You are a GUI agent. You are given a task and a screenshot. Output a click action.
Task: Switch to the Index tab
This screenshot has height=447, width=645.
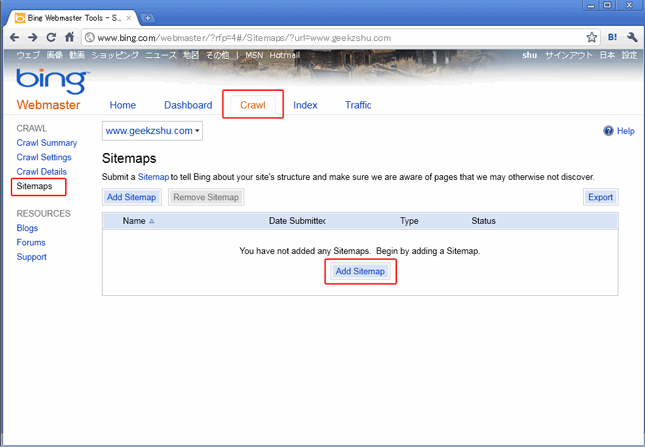(x=305, y=105)
